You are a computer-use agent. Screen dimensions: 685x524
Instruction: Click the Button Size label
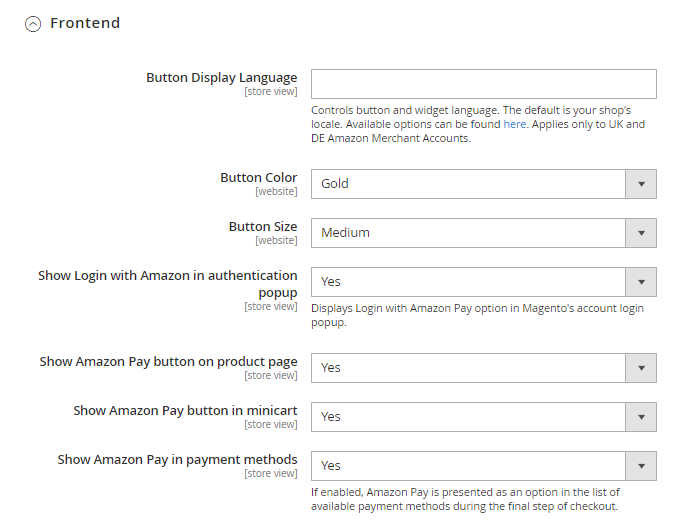pyautogui.click(x=262, y=227)
